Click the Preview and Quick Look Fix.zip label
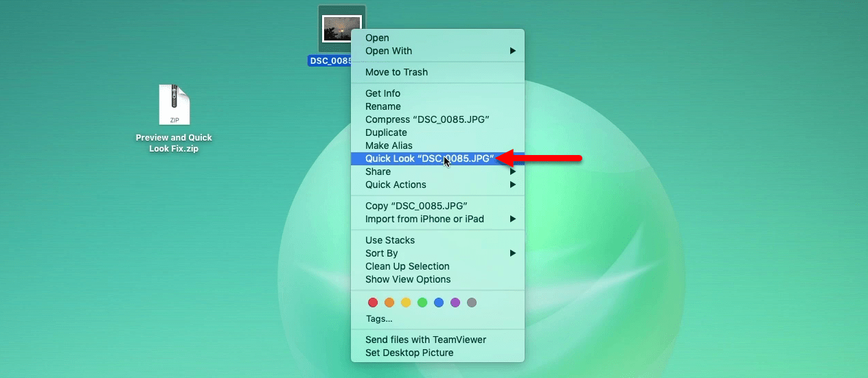Viewport: 868px width, 378px height. pos(174,143)
